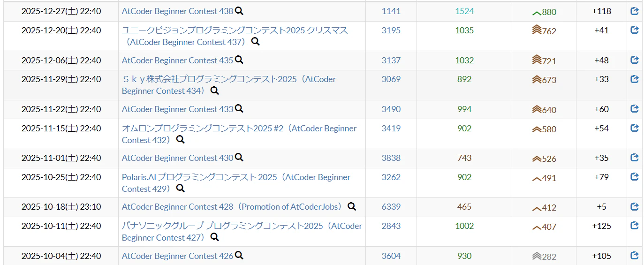Open the AtCoder Beginner Contest 438 link
The image size is (644, 265).
click(177, 11)
